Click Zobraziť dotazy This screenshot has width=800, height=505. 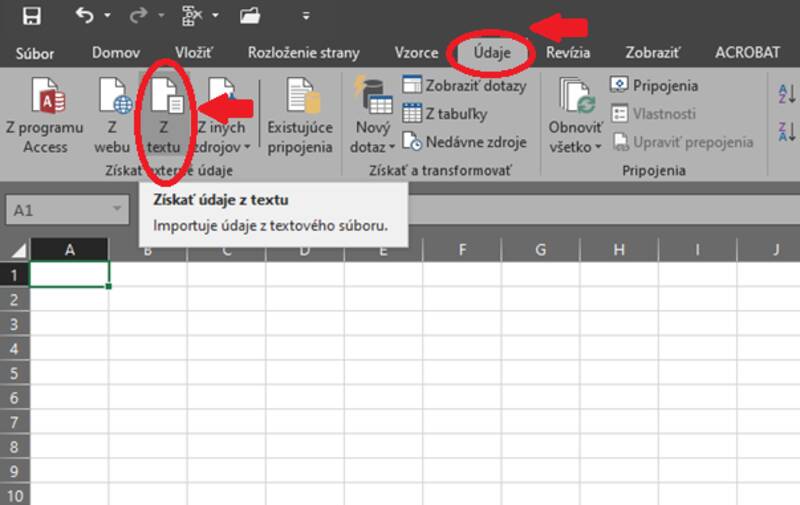[x=464, y=86]
